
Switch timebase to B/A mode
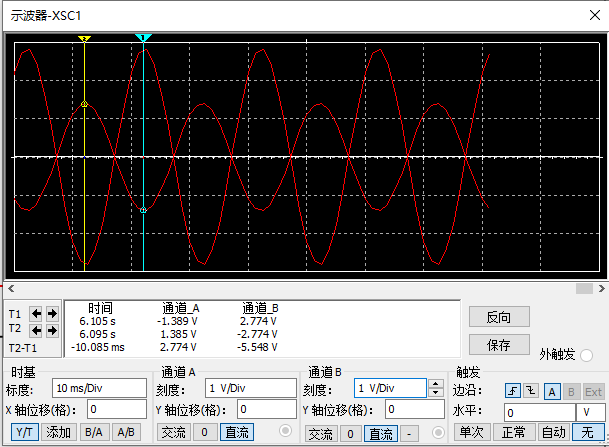(x=92, y=432)
